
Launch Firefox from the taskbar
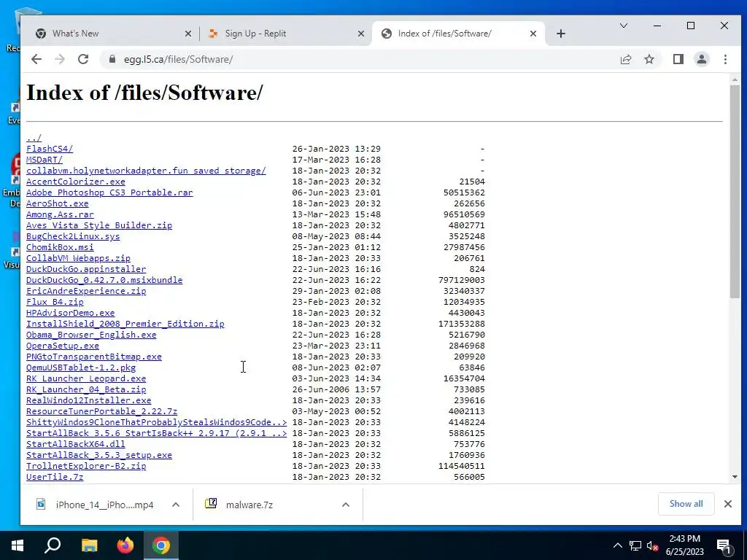tap(125, 545)
